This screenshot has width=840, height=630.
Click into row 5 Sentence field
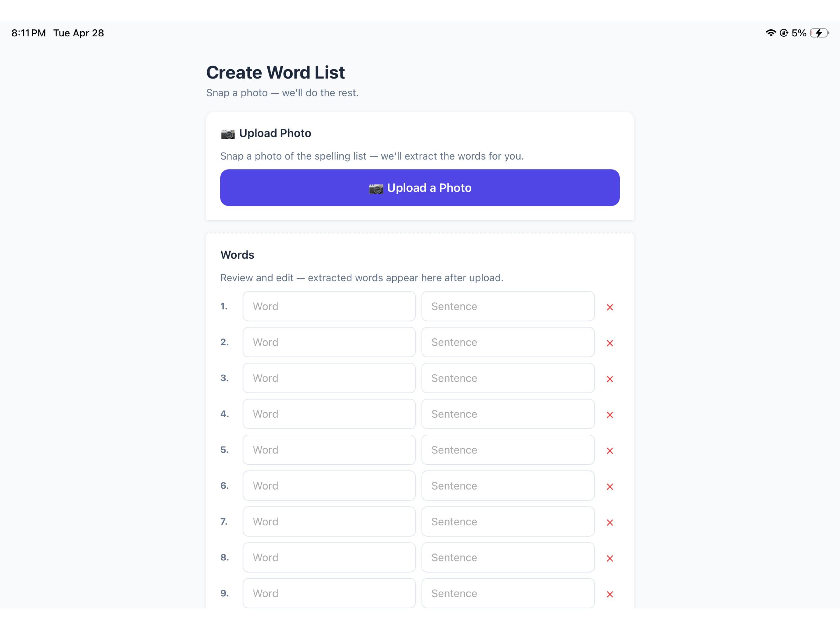click(508, 450)
